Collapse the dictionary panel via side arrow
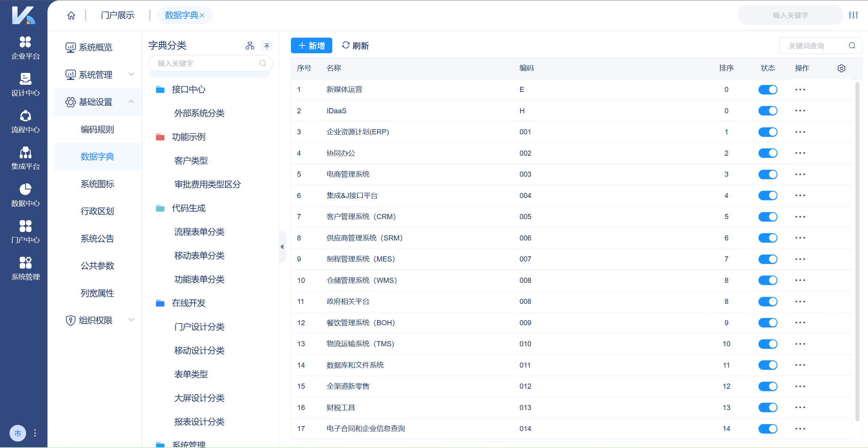This screenshot has height=448, width=868. pos(282,247)
